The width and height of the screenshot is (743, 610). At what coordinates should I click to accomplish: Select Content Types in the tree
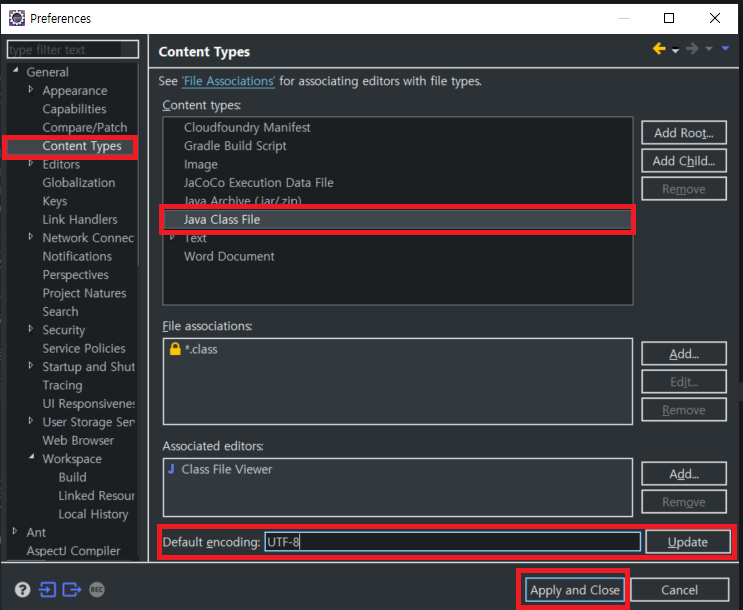point(82,146)
